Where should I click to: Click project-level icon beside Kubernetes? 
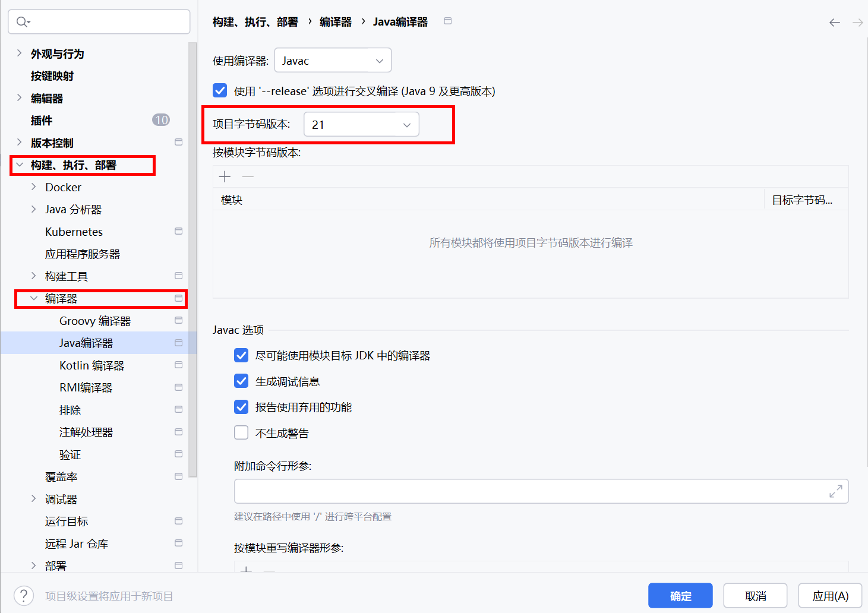(178, 231)
